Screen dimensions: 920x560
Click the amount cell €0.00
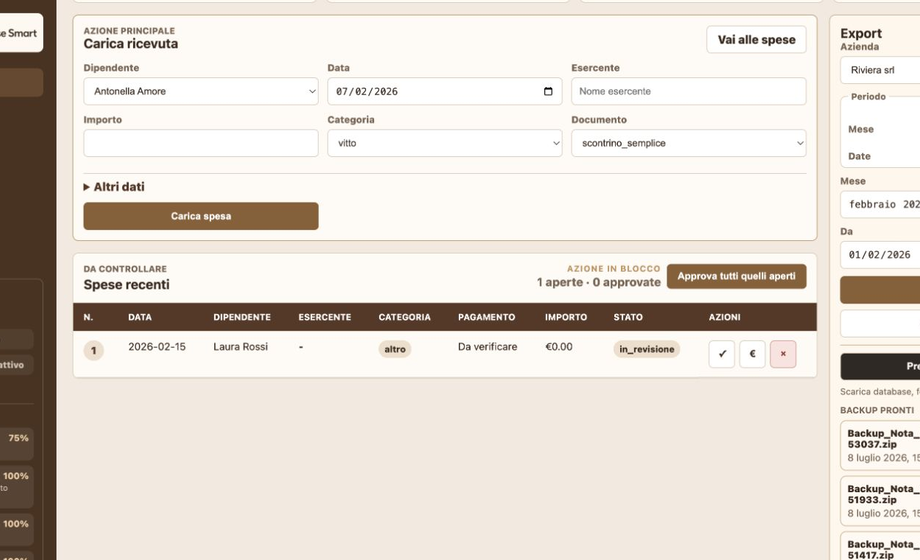click(x=559, y=347)
